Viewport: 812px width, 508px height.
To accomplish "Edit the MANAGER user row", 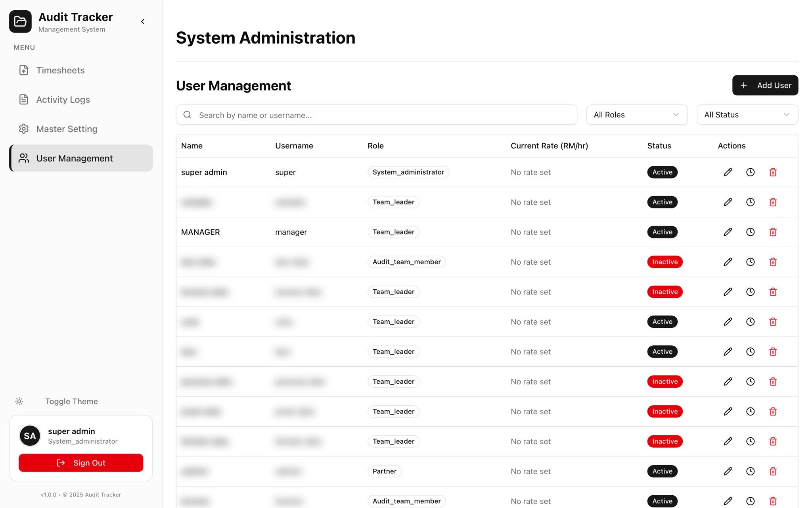I will click(728, 232).
